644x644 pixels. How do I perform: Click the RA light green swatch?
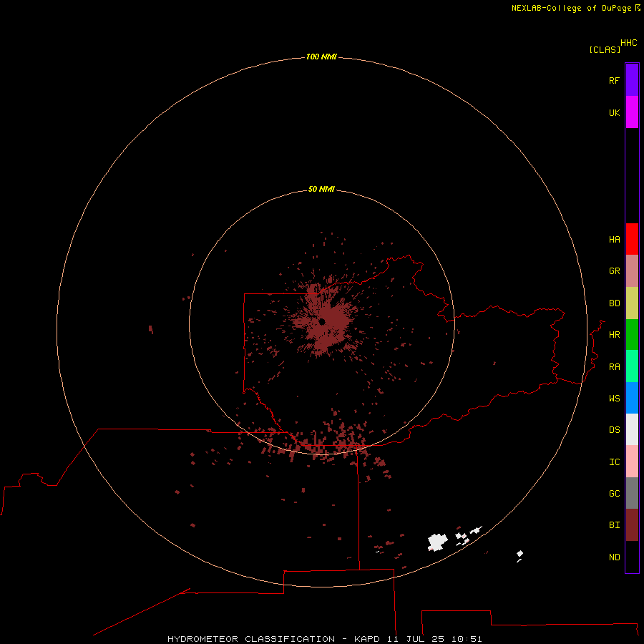(x=632, y=366)
